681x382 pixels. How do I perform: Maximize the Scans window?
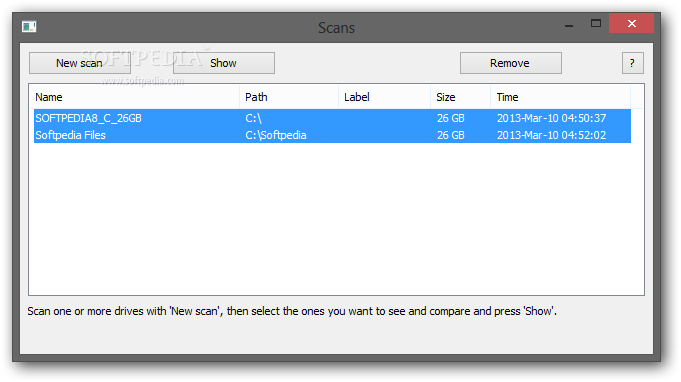coord(596,23)
